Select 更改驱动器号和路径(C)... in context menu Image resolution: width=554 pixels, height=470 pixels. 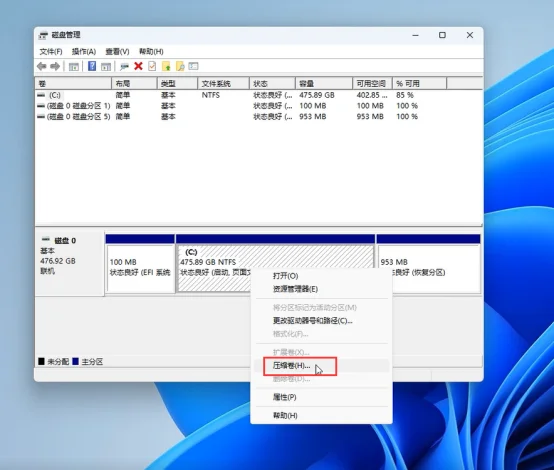[321, 321]
